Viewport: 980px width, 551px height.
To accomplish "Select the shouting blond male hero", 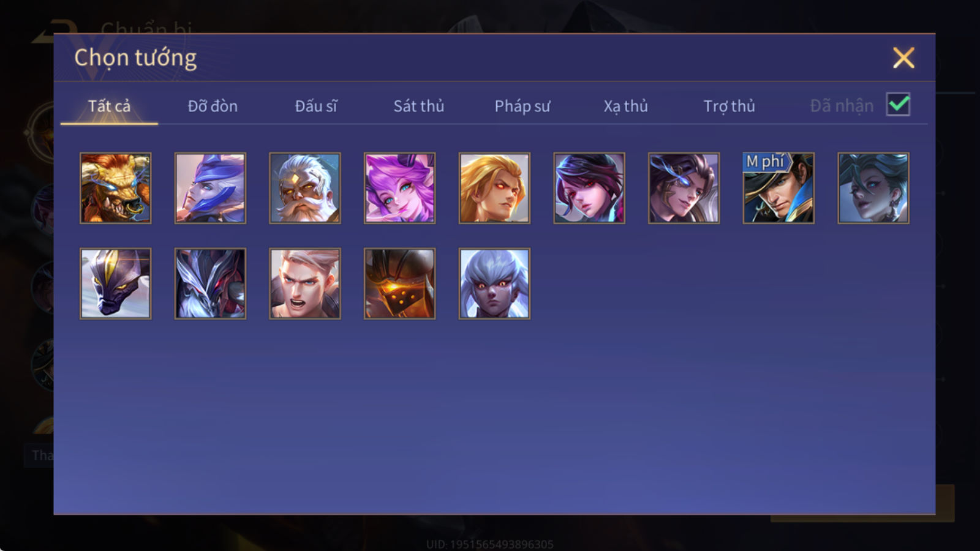I will point(304,283).
